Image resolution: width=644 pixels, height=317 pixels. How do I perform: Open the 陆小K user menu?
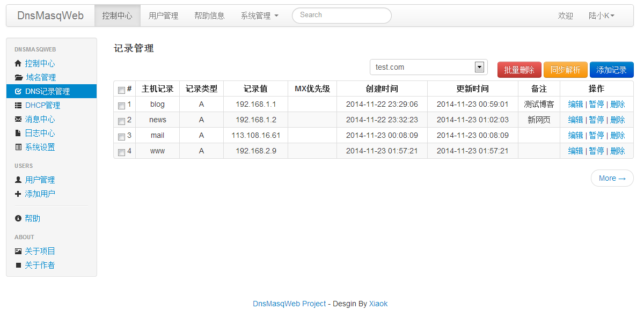coord(602,16)
